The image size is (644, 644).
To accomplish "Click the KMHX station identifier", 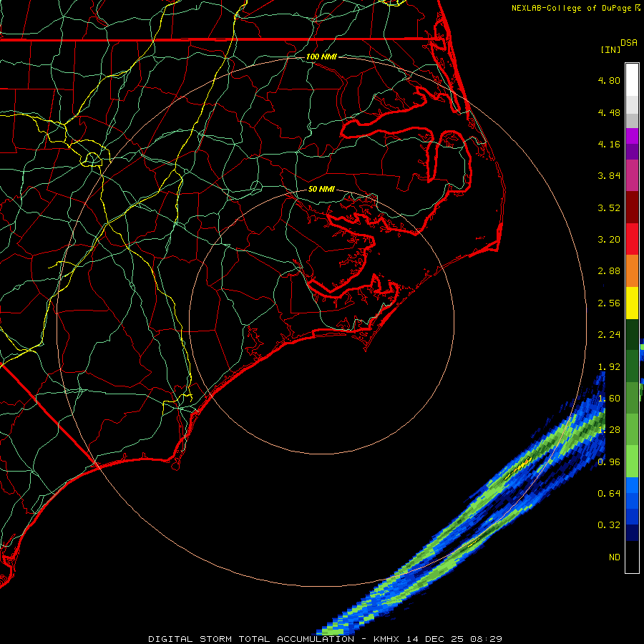I will (387, 639).
